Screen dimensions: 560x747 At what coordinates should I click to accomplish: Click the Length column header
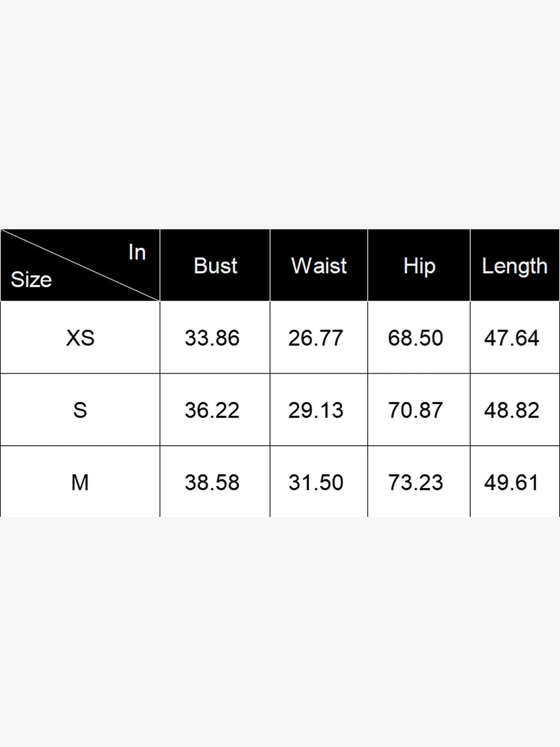click(514, 266)
